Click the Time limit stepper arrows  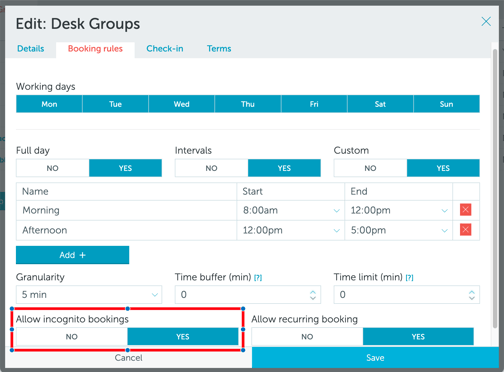tap(472, 295)
